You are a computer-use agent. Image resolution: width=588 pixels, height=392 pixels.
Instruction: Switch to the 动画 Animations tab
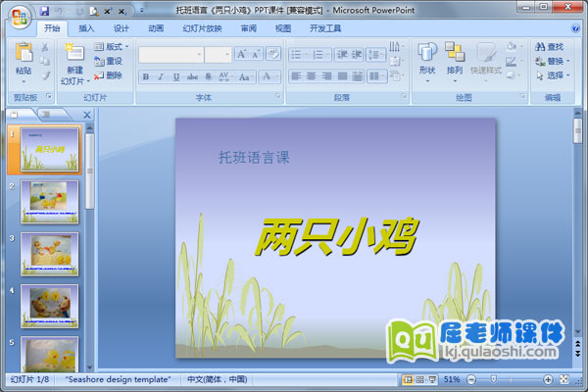[x=156, y=28]
